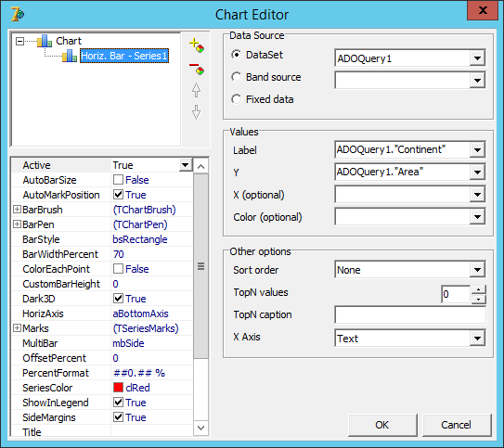Click the Horiz. Bar series bar-chart icon
This screenshot has height=448, width=504.
pyautogui.click(x=70, y=56)
